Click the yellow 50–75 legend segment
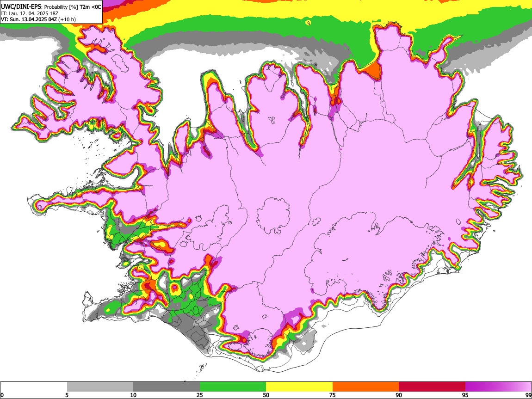Viewport: 532px width, 399px height. click(299, 387)
